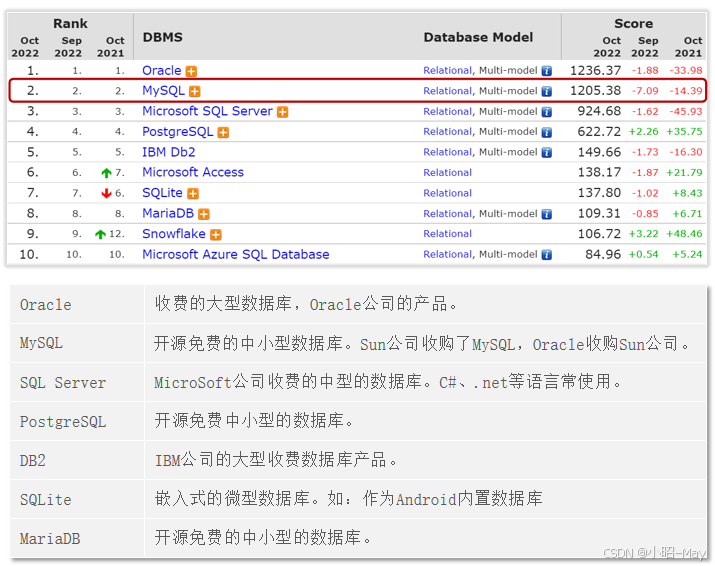
Task: Open the IBM Db2 link
Action: (169, 152)
